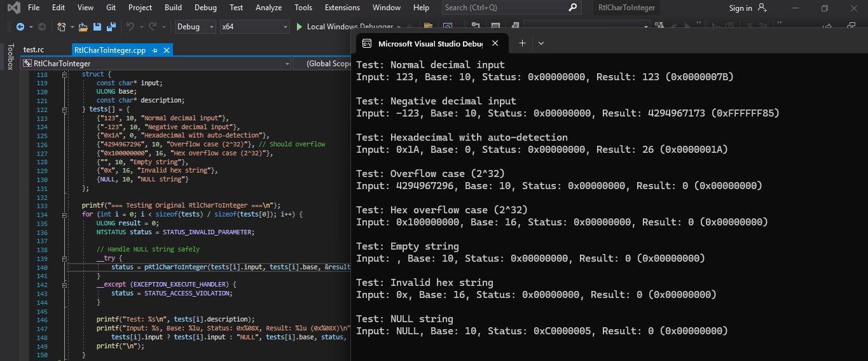Collapse the __try block at line 139
The height and width of the screenshot is (361, 868).
(64, 259)
